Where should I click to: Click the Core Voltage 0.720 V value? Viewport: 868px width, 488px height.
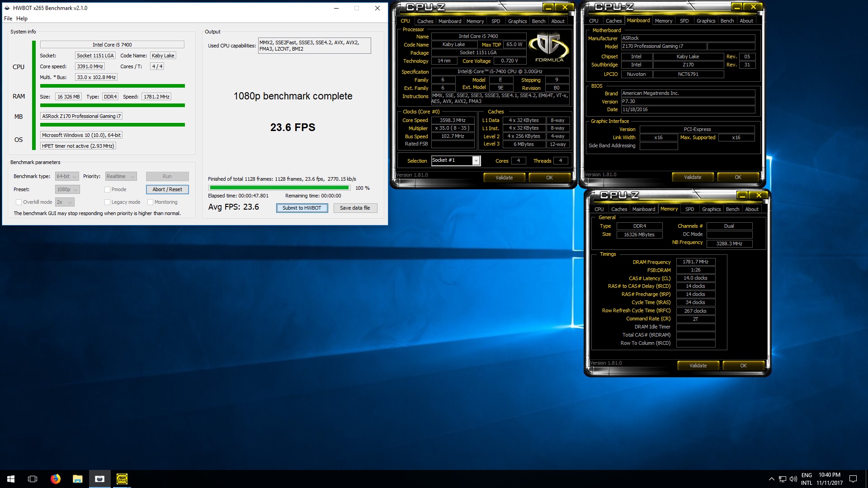click(x=509, y=61)
